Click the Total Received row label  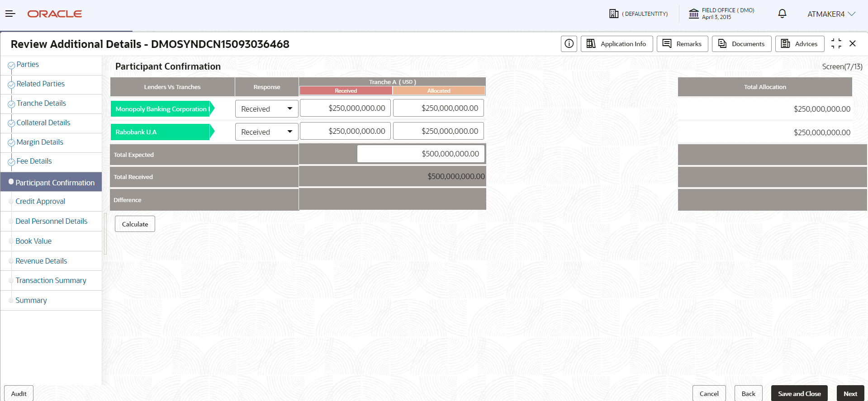click(x=133, y=177)
